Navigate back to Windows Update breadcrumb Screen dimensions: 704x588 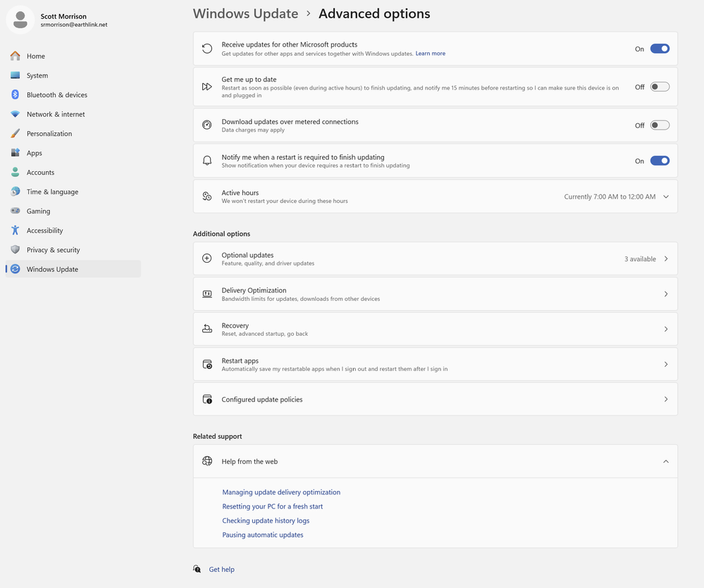point(245,14)
